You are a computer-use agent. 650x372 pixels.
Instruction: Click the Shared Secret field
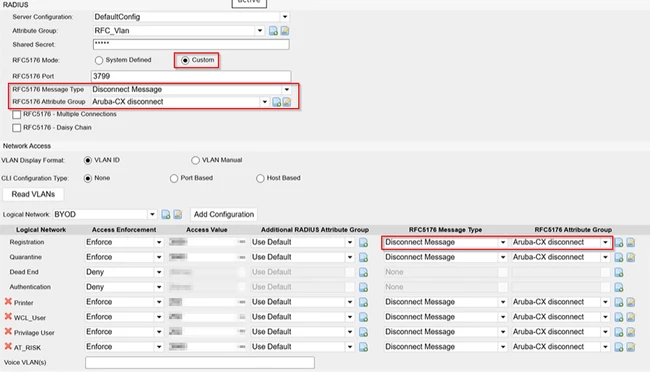191,44
